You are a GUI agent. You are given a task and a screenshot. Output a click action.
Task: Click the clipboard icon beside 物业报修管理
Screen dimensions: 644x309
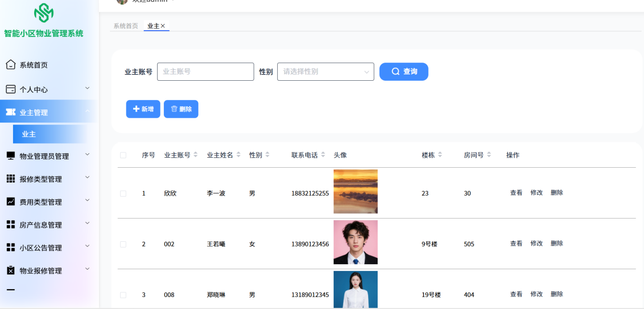(11, 270)
